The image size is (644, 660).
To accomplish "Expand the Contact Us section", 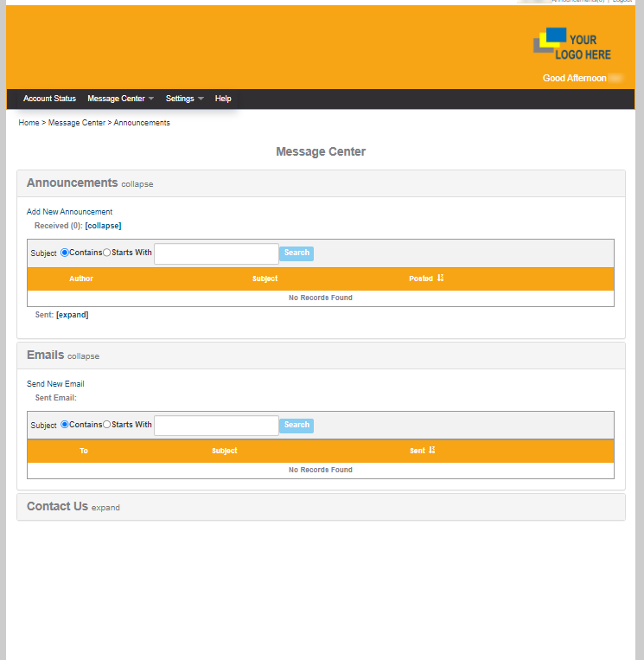I will pos(105,508).
